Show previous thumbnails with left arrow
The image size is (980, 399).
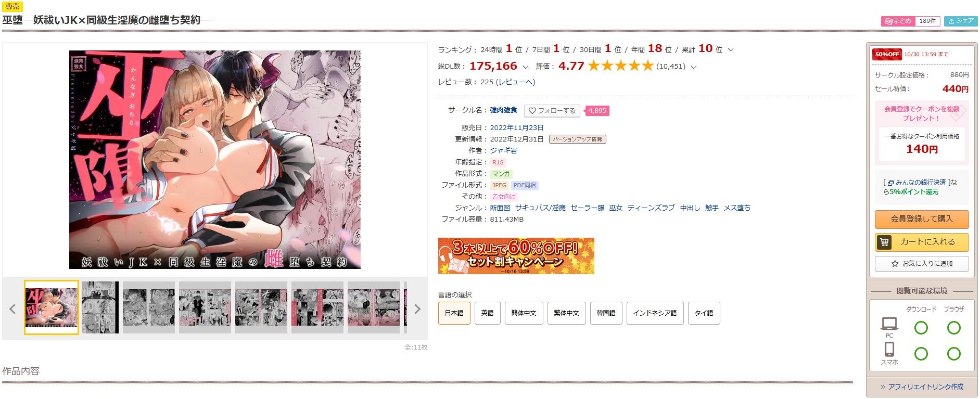click(12, 309)
